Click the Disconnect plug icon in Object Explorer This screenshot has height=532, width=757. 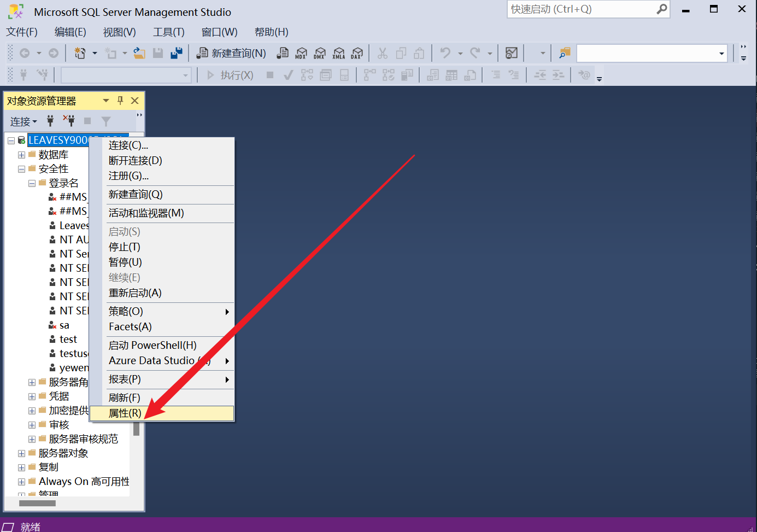pyautogui.click(x=69, y=121)
